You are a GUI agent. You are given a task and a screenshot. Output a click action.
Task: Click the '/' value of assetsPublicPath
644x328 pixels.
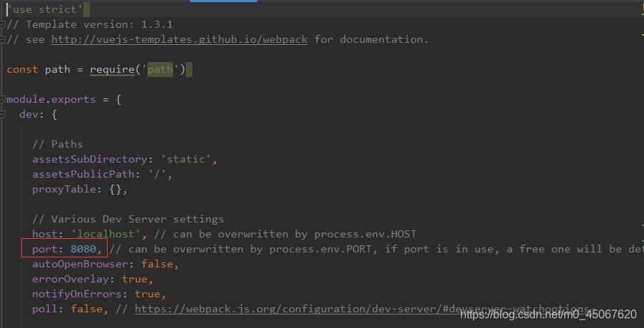[157, 174]
